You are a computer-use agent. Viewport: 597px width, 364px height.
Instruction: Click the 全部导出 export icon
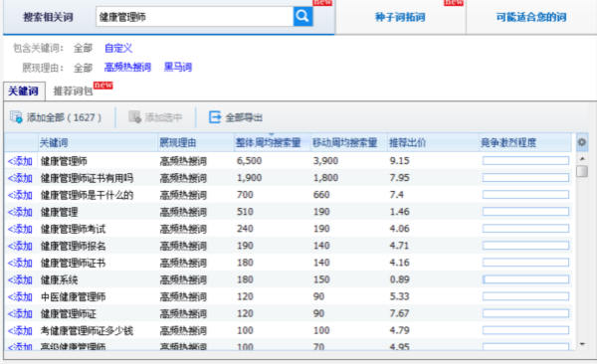(x=215, y=117)
